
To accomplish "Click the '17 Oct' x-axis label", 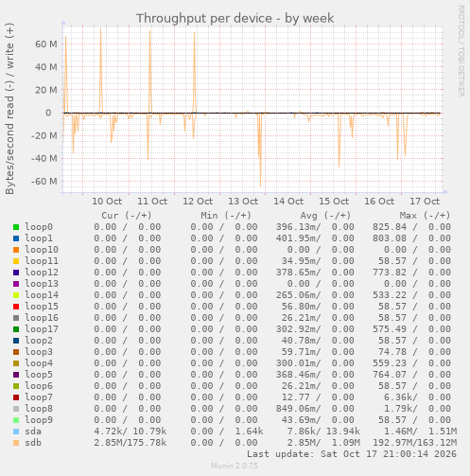I will tap(425, 201).
